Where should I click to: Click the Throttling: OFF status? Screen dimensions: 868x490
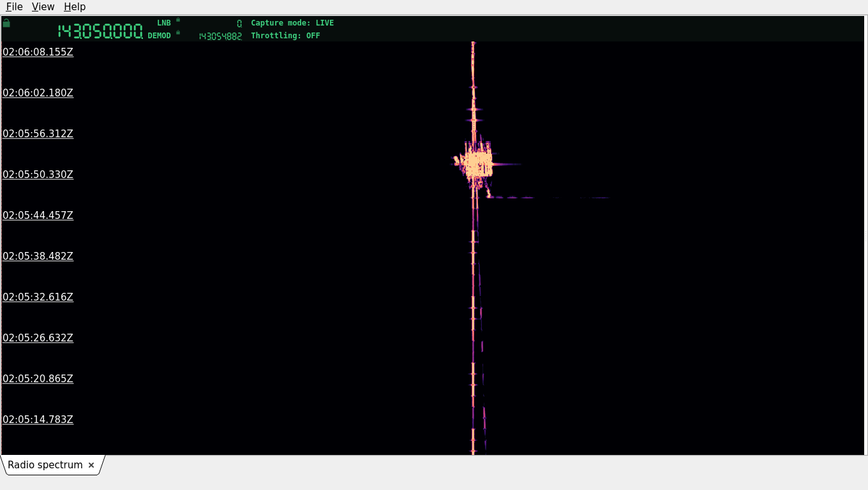[285, 36]
